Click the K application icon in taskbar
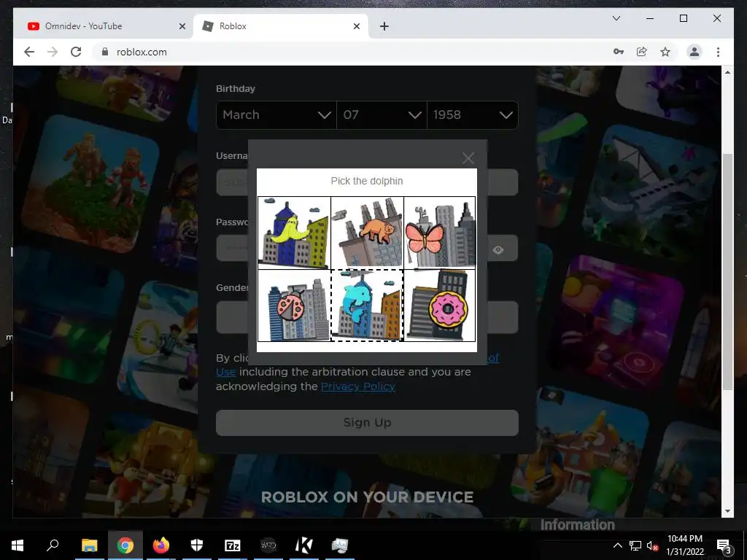The height and width of the screenshot is (560, 747). [x=304, y=545]
